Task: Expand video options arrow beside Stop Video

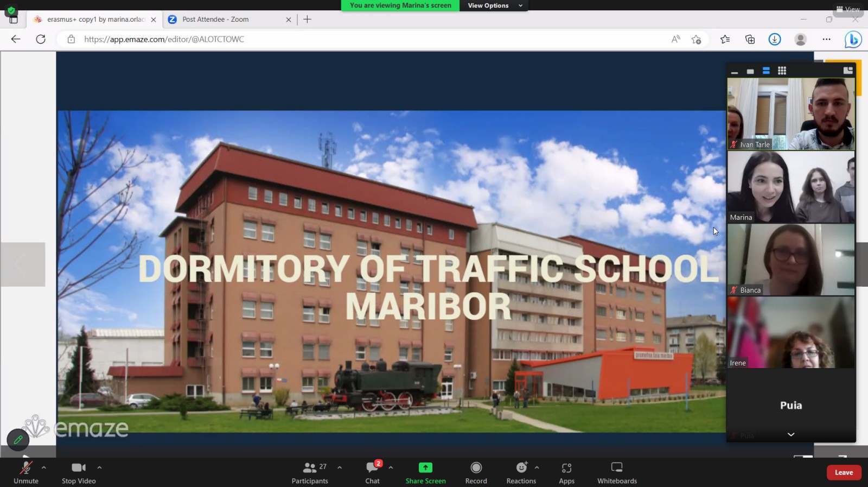Action: [99, 467]
